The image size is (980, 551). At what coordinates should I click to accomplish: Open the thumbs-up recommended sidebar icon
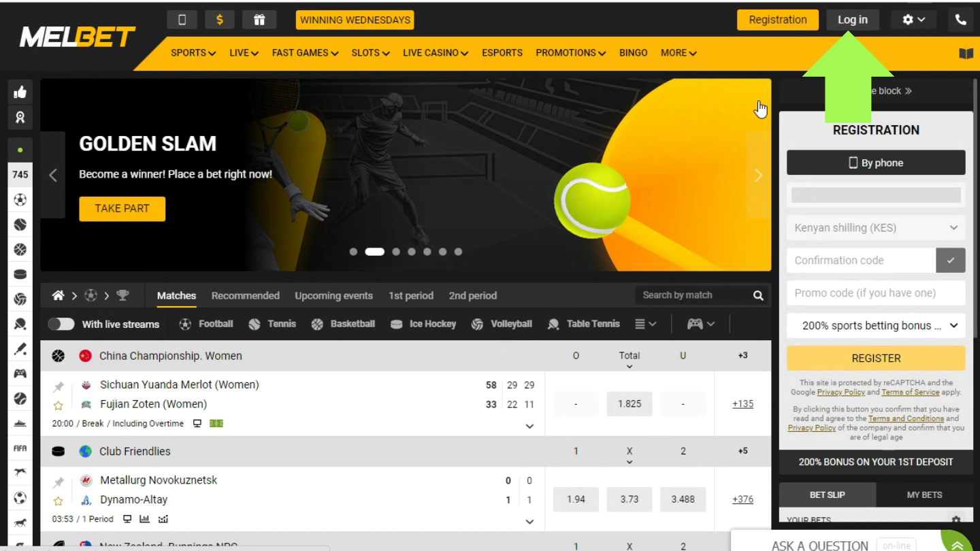20,93
